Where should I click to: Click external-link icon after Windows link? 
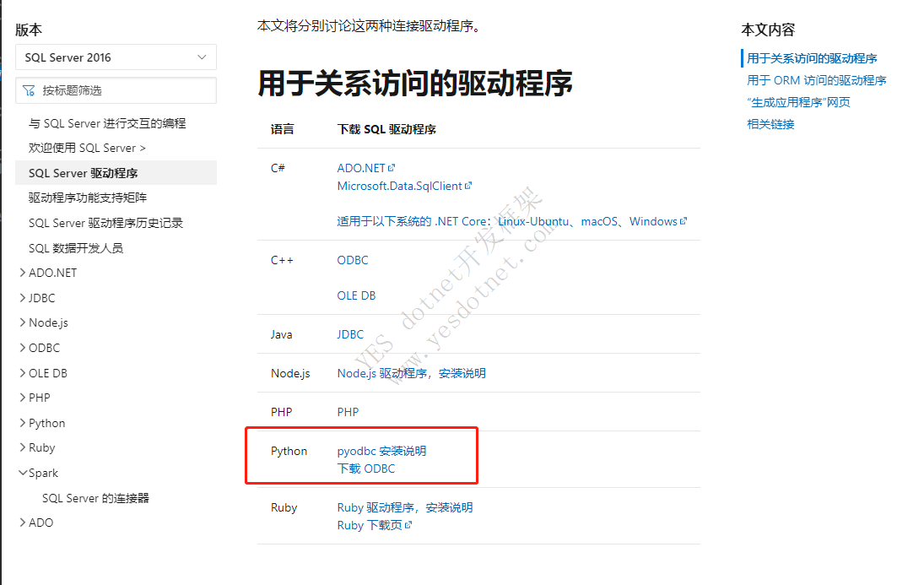[684, 221]
